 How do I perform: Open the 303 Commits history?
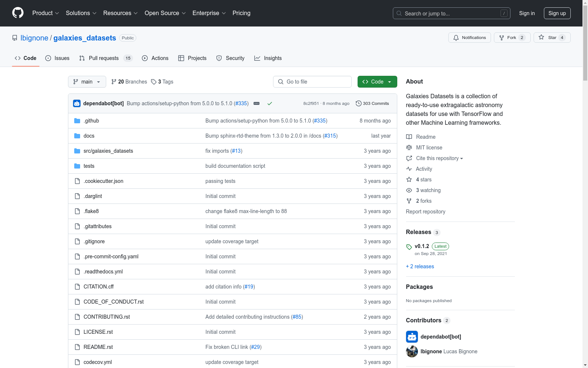pos(372,103)
